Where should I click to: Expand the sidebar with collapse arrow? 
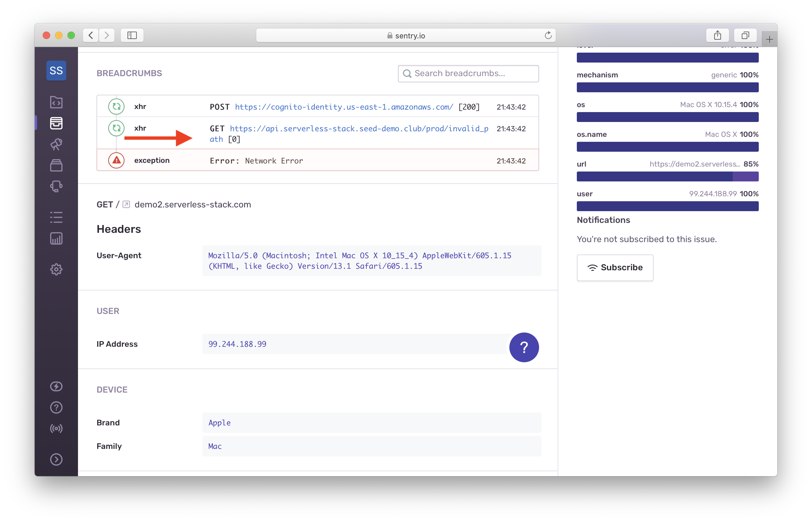pos(56,460)
